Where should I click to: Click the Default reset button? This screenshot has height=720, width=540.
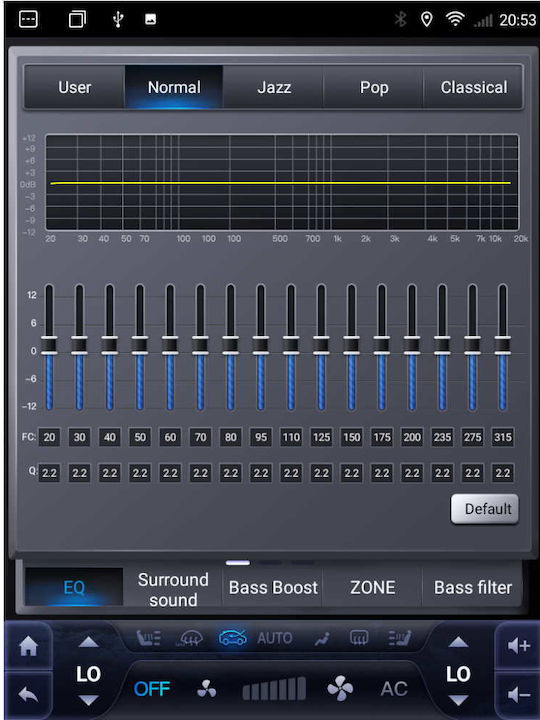pyautogui.click(x=485, y=509)
